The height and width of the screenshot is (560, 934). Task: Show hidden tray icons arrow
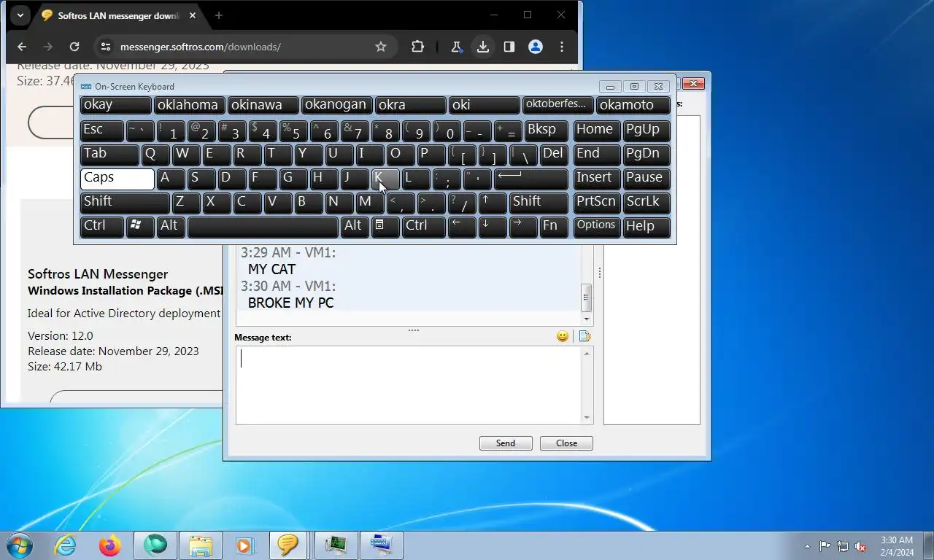pos(807,546)
